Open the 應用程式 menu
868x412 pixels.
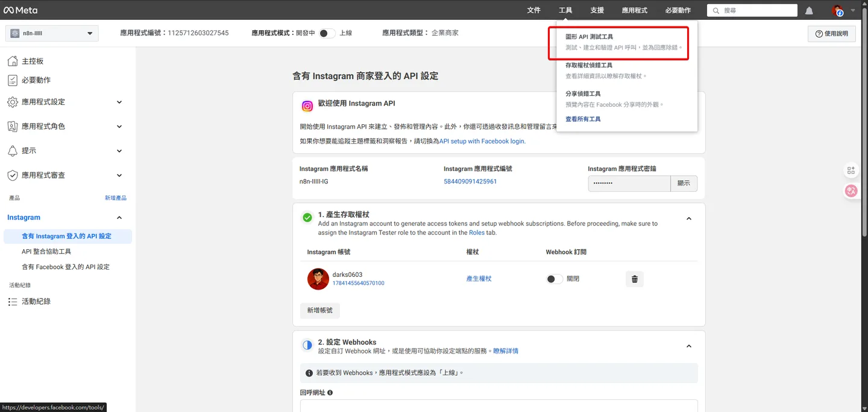[635, 10]
